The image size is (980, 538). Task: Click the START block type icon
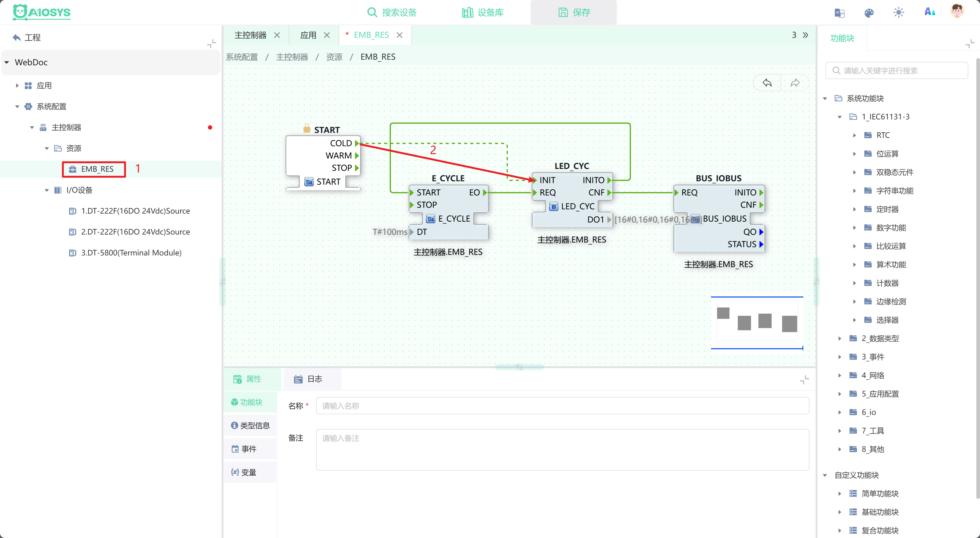pos(309,182)
